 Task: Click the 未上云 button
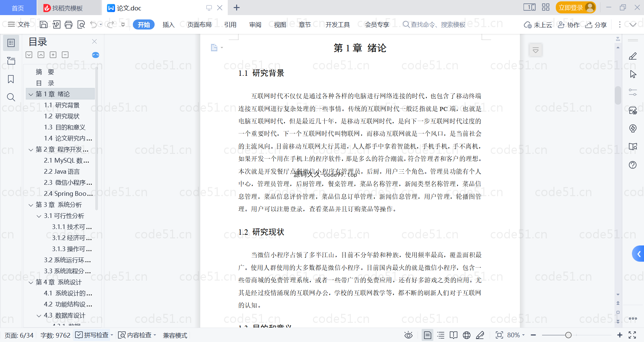click(538, 25)
